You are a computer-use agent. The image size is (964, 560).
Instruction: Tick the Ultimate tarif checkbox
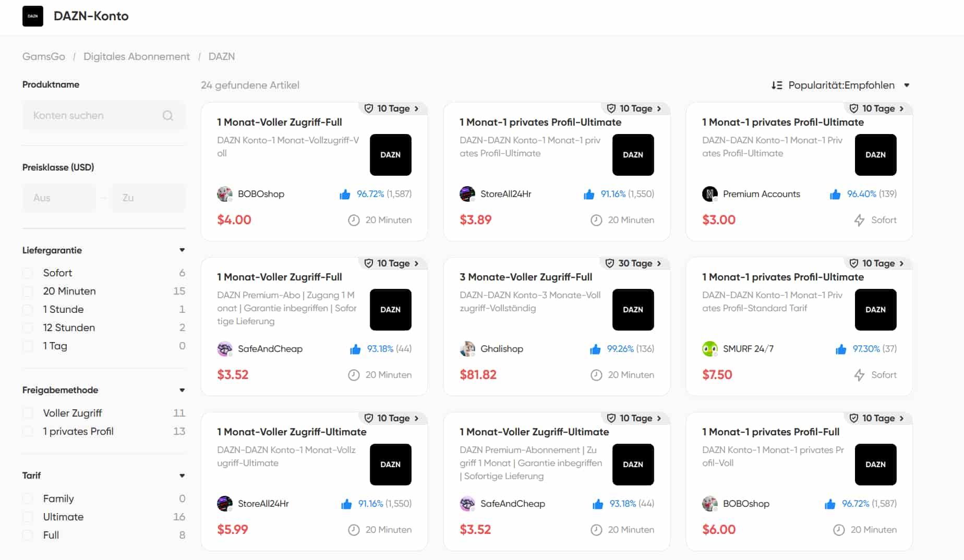28,517
